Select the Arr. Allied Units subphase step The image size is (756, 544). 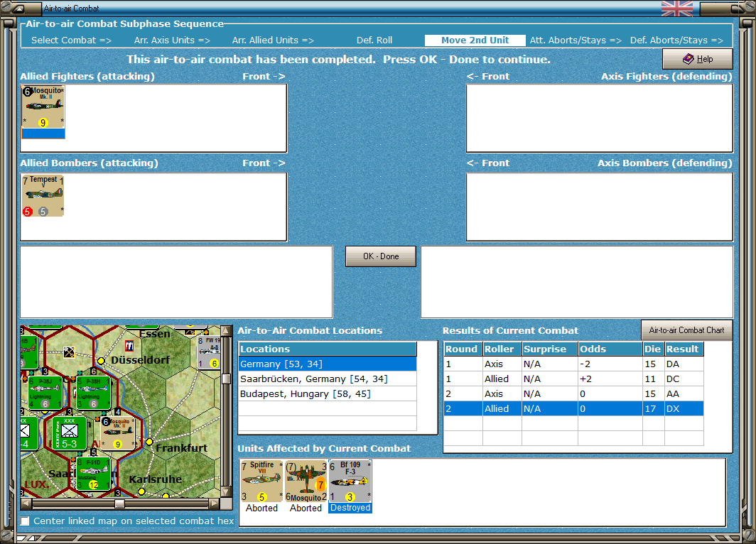(273, 40)
